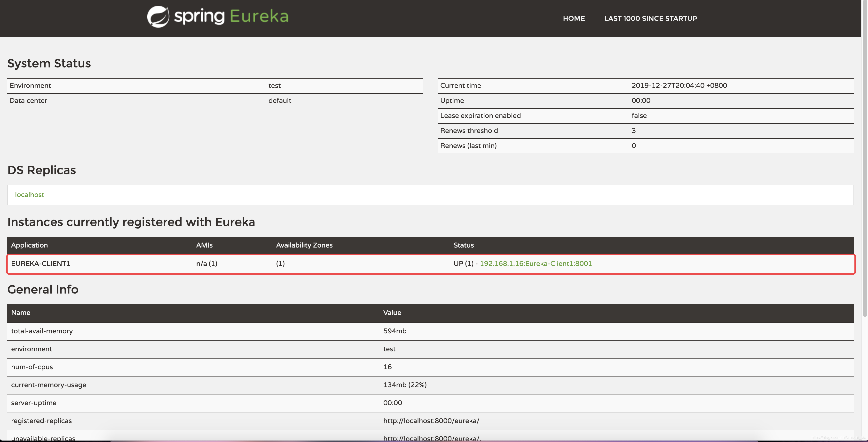Click the Value column header

tap(392, 313)
